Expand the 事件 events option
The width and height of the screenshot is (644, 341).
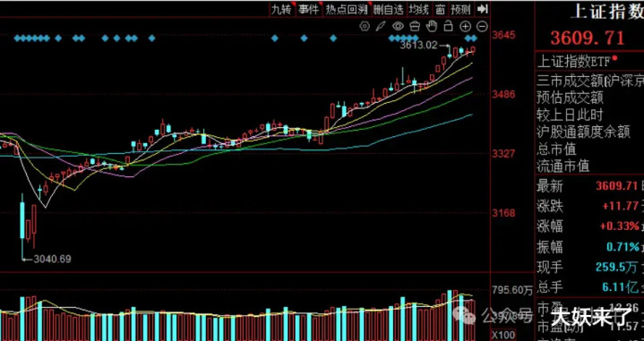[x=309, y=10]
